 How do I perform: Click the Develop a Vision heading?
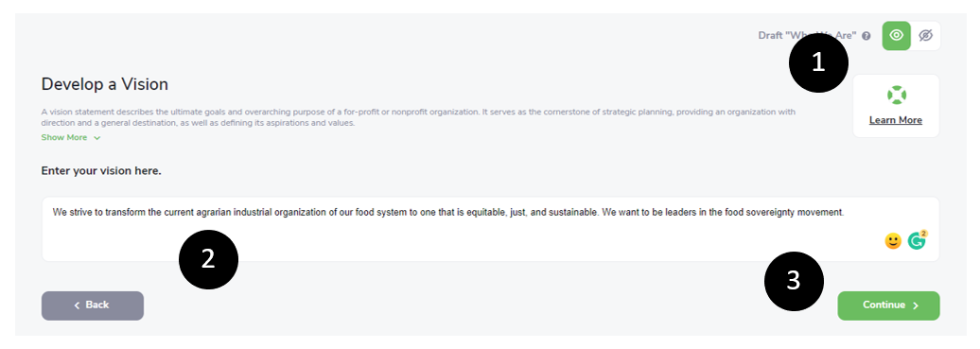tap(104, 84)
